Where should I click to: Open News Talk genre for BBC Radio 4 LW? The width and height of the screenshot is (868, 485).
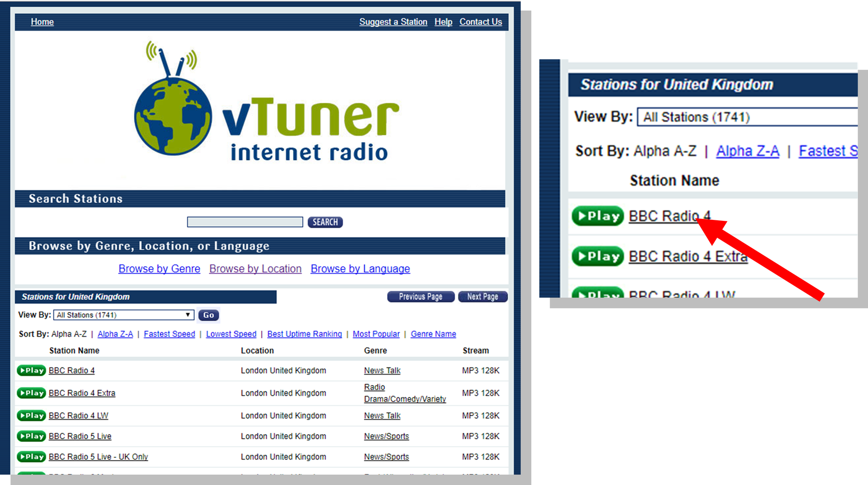[382, 416]
